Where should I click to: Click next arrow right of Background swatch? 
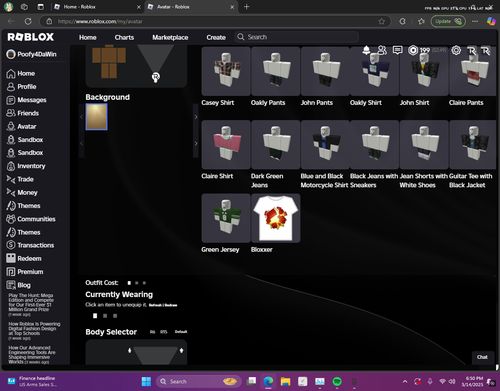[x=196, y=117]
